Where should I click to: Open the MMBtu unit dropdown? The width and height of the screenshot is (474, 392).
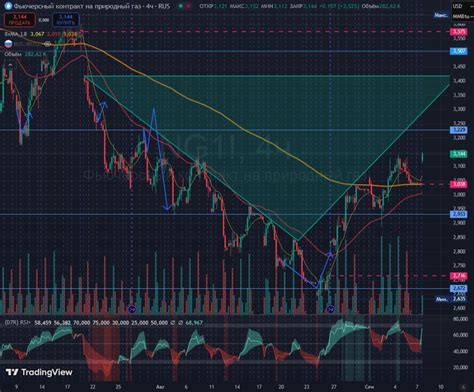click(462, 16)
